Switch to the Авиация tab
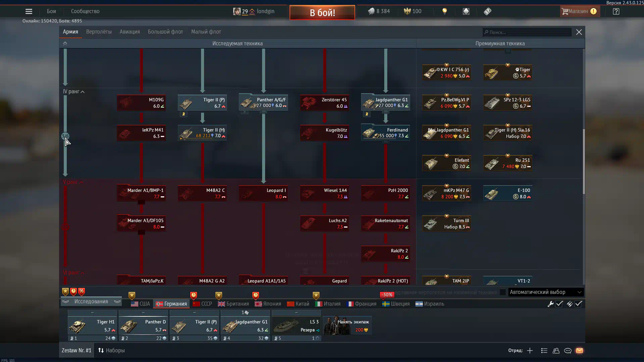Screen dimensions: 644x362 [x=130, y=32]
